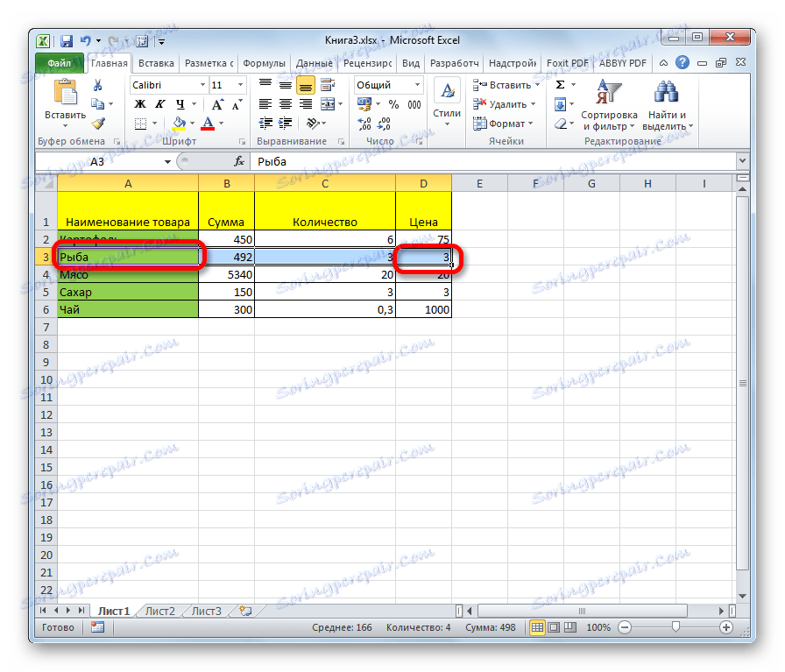Image resolution: width=785 pixels, height=672 pixels.
Task: Click the Save icon in quick access toolbar
Action: (x=66, y=41)
